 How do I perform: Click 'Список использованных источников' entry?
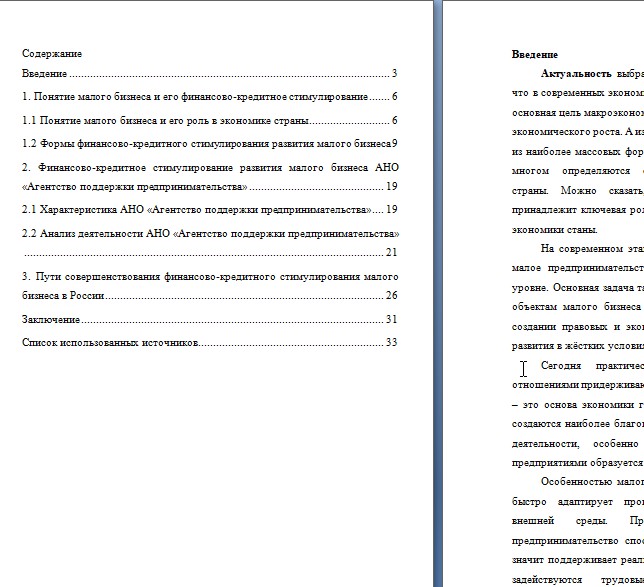coord(209,343)
